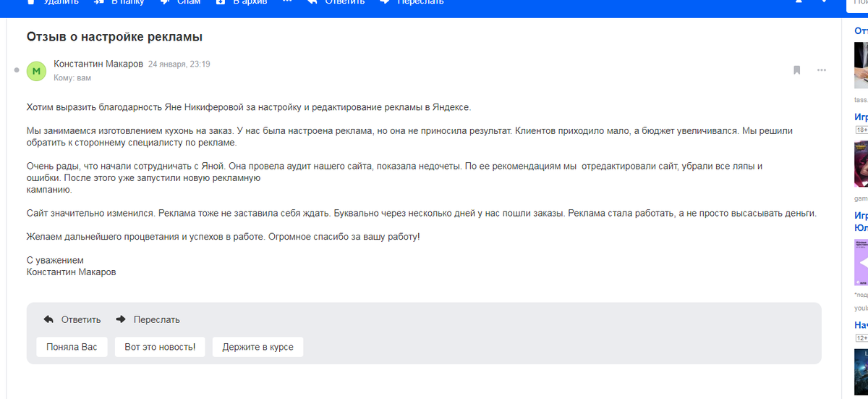Click the paragraph starting "Мы занимаемся изготовлением кухонь"
868x399 pixels.
[x=410, y=137]
